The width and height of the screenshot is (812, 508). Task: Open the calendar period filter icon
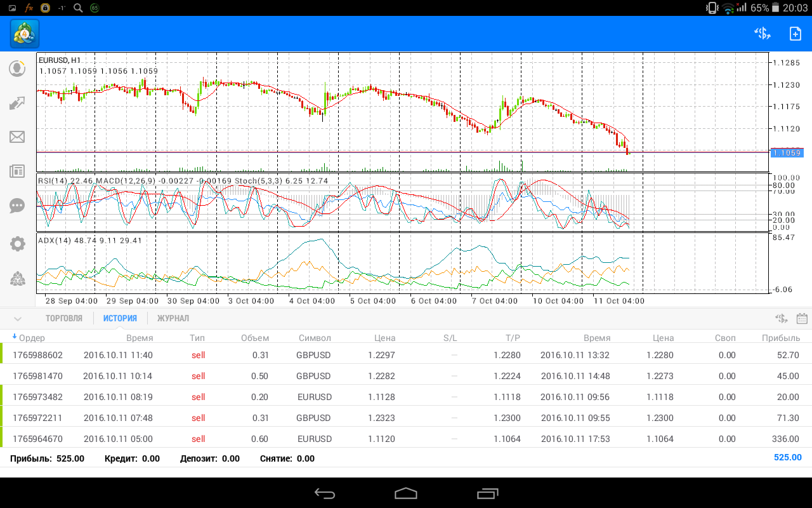pos(802,319)
